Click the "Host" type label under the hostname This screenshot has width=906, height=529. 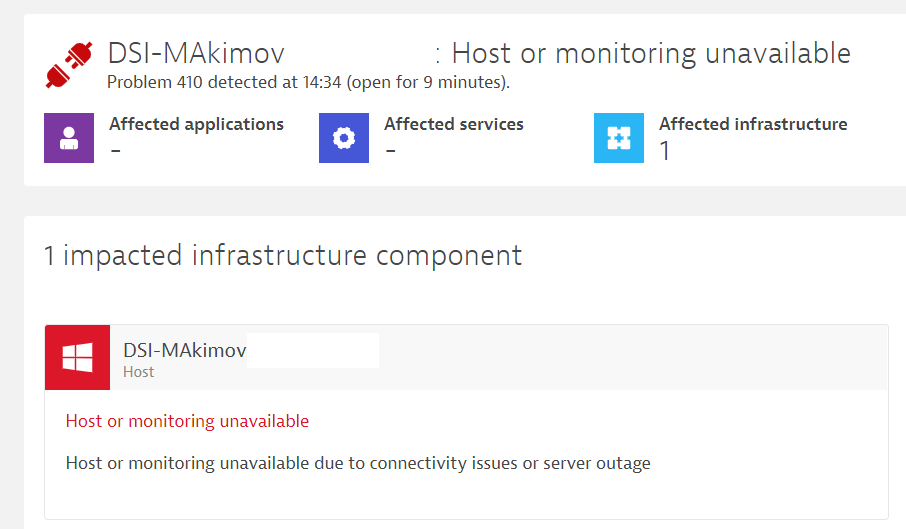click(x=139, y=372)
